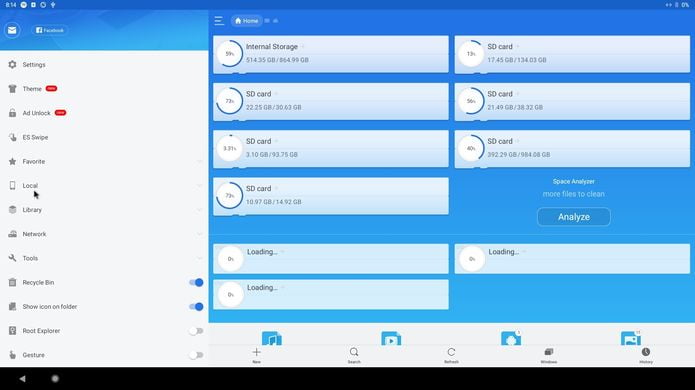Open the Images category icon
The image size is (695, 390).
click(x=631, y=338)
